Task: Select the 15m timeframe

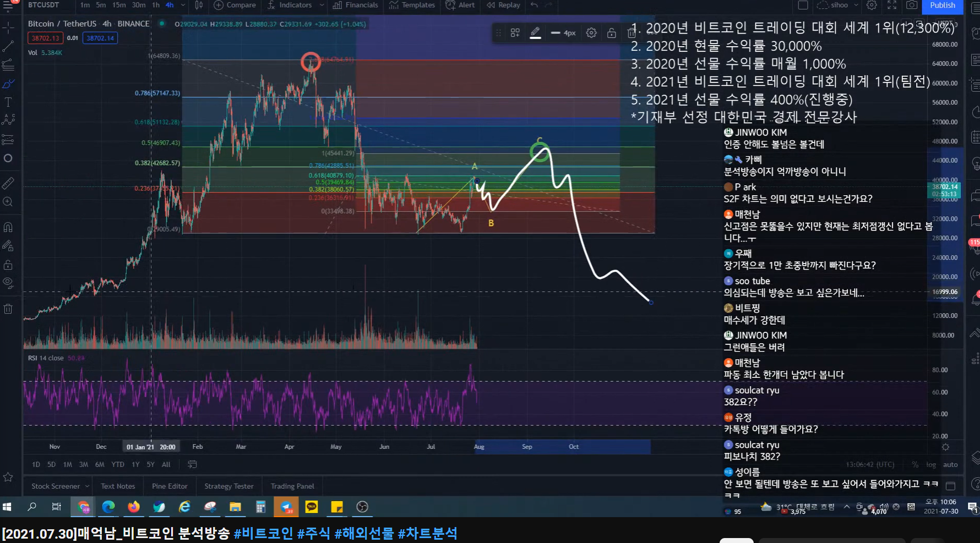Action: point(119,5)
